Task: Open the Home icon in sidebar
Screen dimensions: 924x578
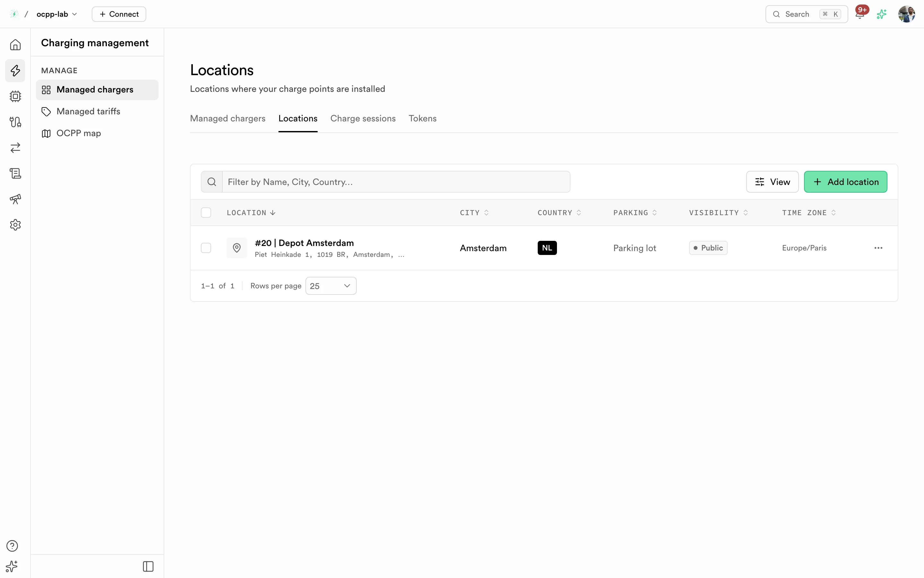Action: [15, 45]
